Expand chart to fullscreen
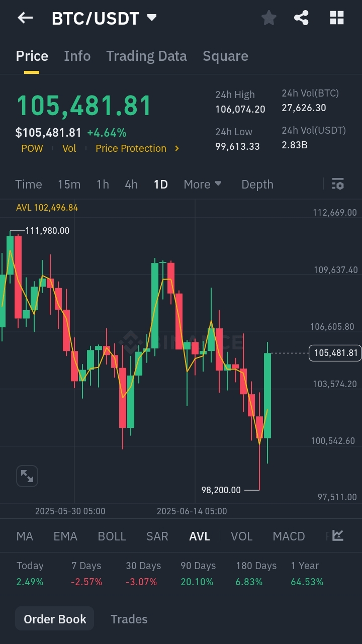This screenshot has height=644, width=362. coord(27,476)
